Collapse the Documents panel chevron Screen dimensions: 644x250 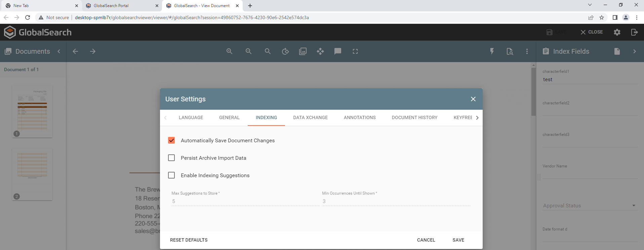(x=59, y=51)
